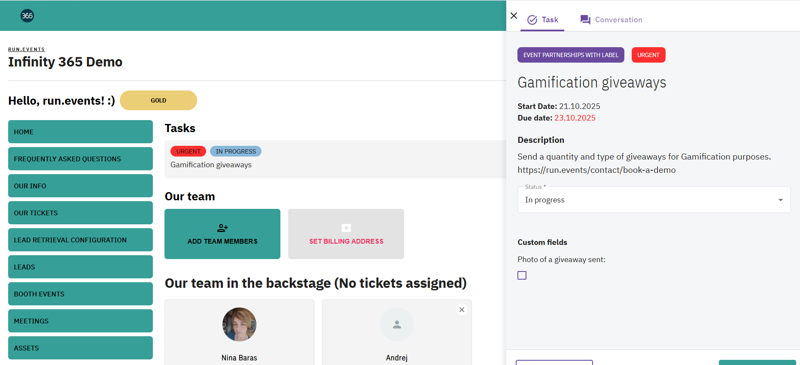
Task: Click the purple-panel URGENT red tag
Action: click(648, 55)
